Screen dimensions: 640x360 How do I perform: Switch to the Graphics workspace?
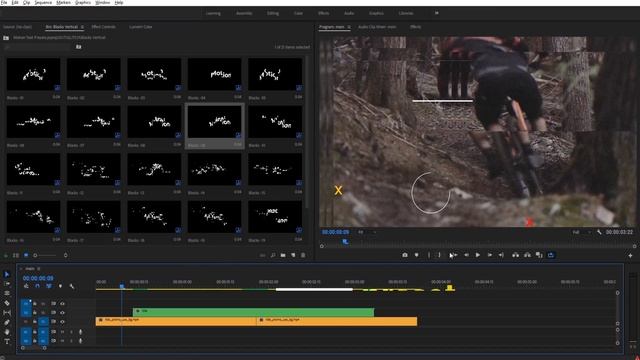(x=376, y=13)
